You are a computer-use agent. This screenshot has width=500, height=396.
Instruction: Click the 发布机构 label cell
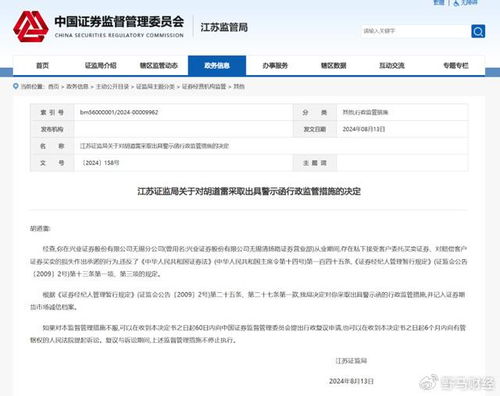click(52, 129)
